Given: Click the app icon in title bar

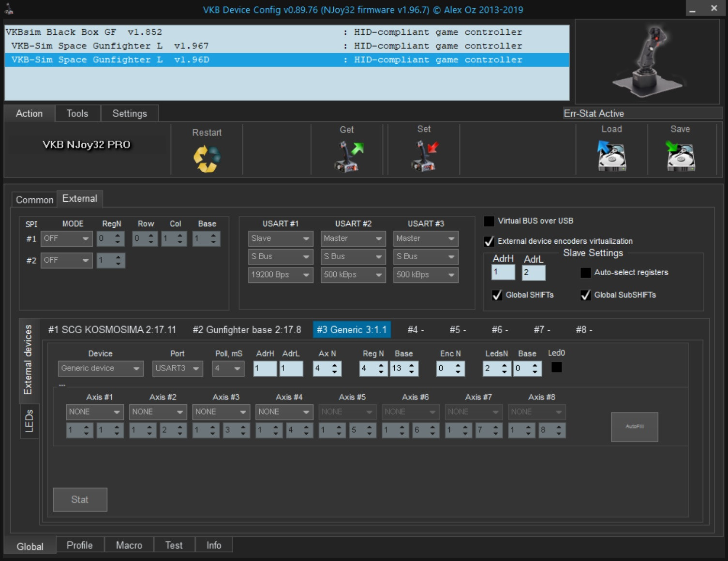Looking at the screenshot, I should click(9, 9).
